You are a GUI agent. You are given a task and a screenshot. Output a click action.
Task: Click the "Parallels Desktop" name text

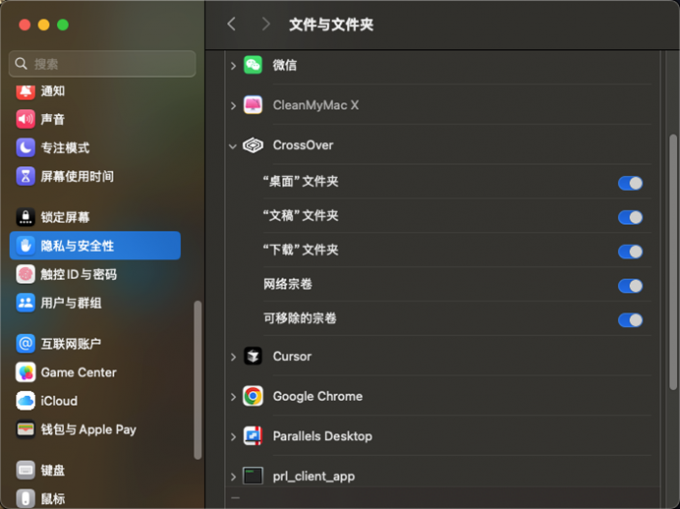[322, 436]
